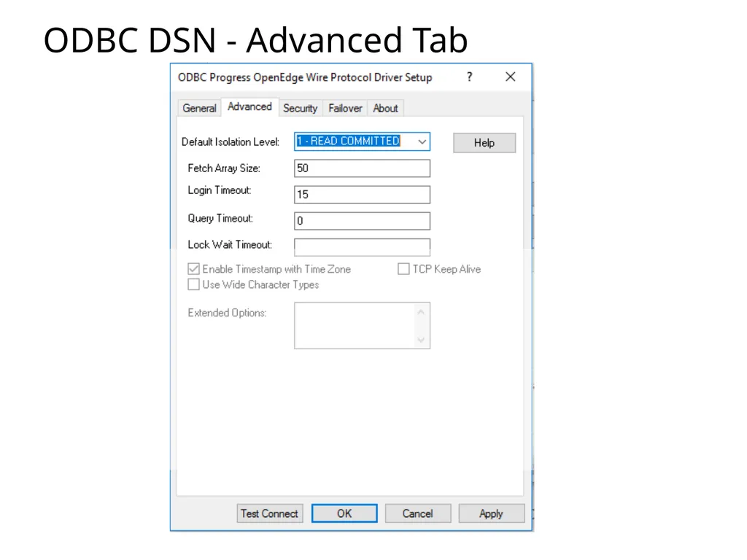The image size is (747, 560).
Task: Focus the Fetch Array Size field
Action: click(362, 168)
